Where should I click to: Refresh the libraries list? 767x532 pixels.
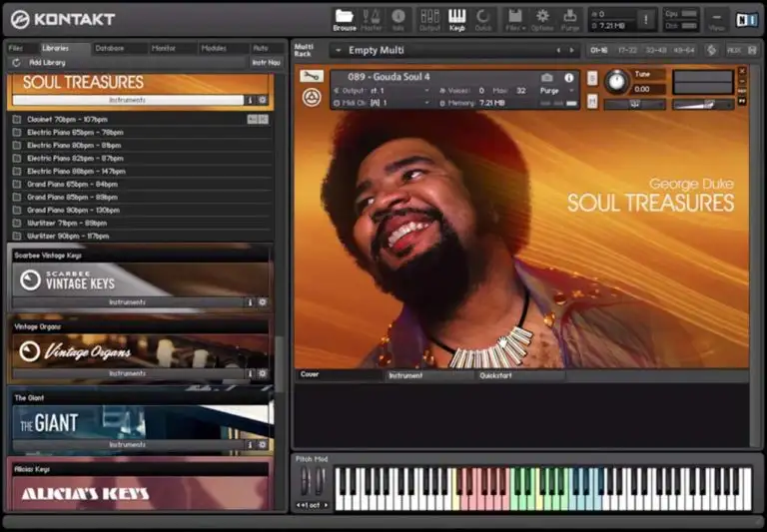pyautogui.click(x=16, y=63)
